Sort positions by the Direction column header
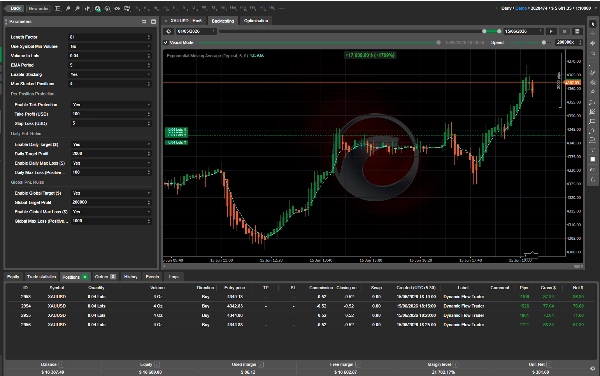Image resolution: width=600 pixels, height=376 pixels. click(x=205, y=288)
